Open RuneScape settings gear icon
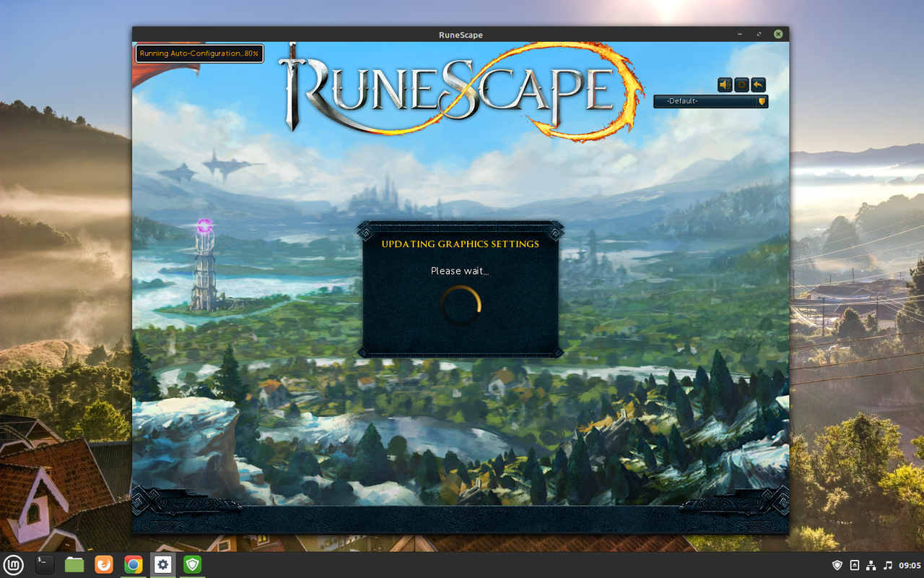The width and height of the screenshot is (924, 578). [741, 85]
